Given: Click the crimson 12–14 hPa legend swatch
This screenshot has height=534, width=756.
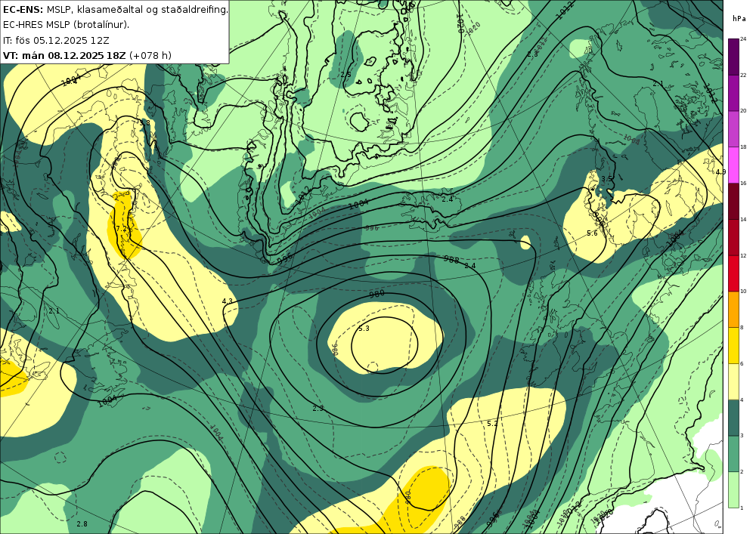Looking at the screenshot, I should (733, 237).
